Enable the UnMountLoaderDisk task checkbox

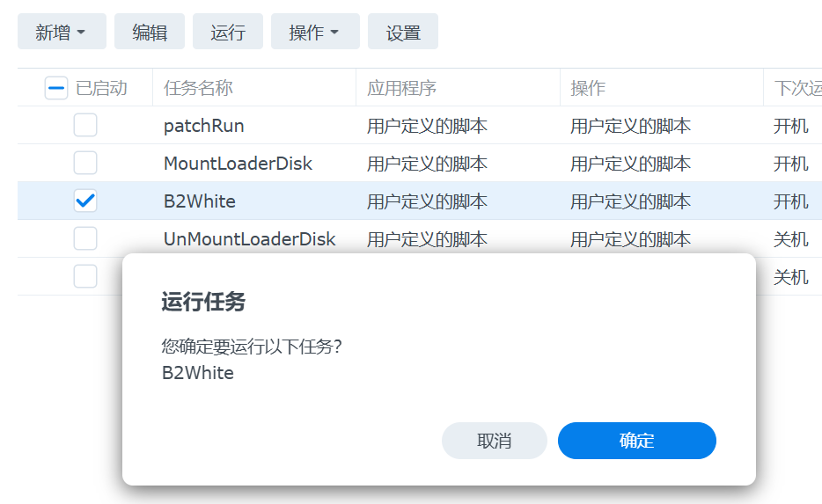click(85, 238)
